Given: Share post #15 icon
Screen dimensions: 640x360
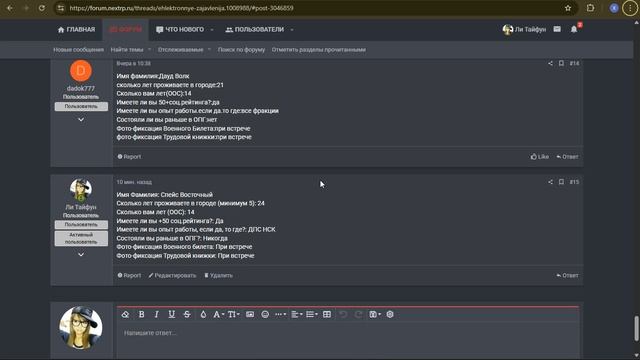Looking at the screenshot, I should 550,182.
